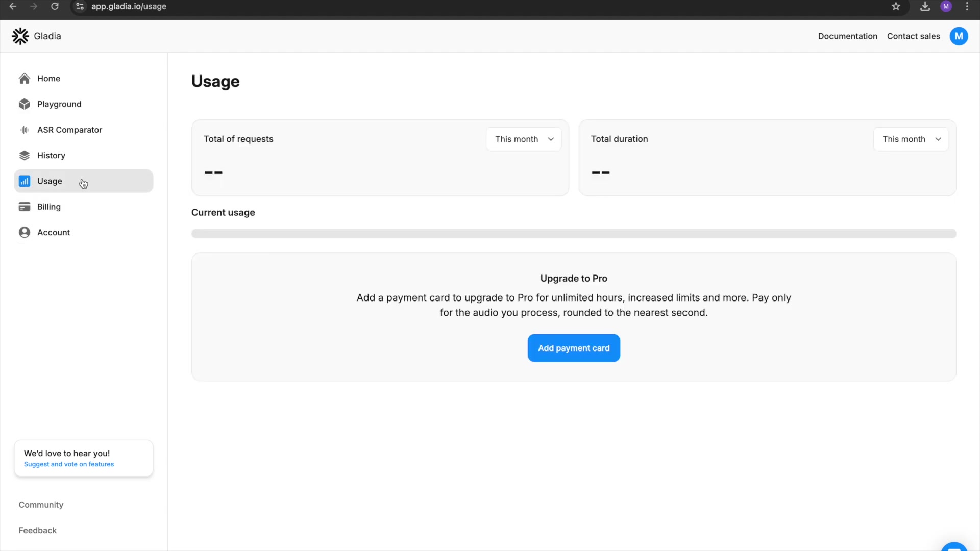
Task: Open the downloads icon in browser toolbar
Action: click(924, 7)
